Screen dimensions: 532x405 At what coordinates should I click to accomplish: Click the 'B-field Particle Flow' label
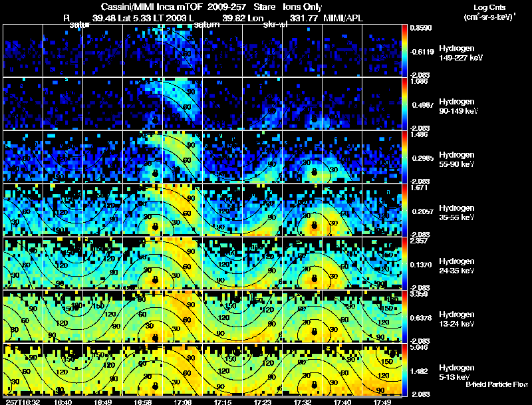(x=497, y=384)
